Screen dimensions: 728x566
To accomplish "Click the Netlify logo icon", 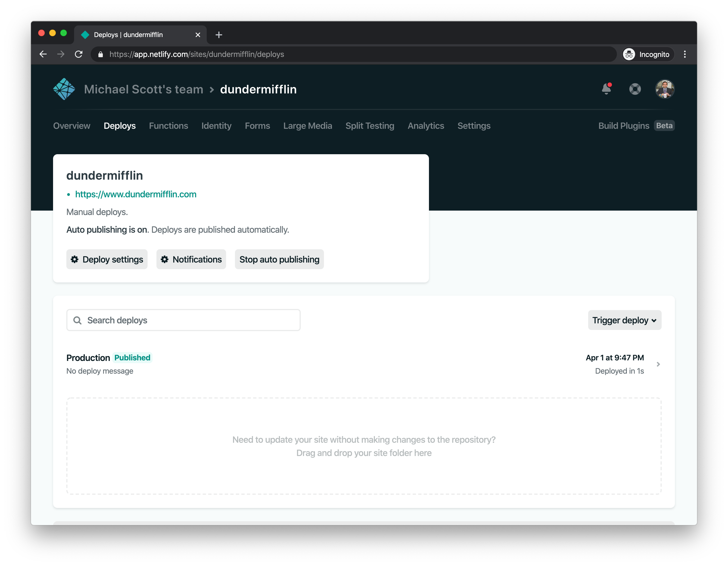I will [x=64, y=89].
